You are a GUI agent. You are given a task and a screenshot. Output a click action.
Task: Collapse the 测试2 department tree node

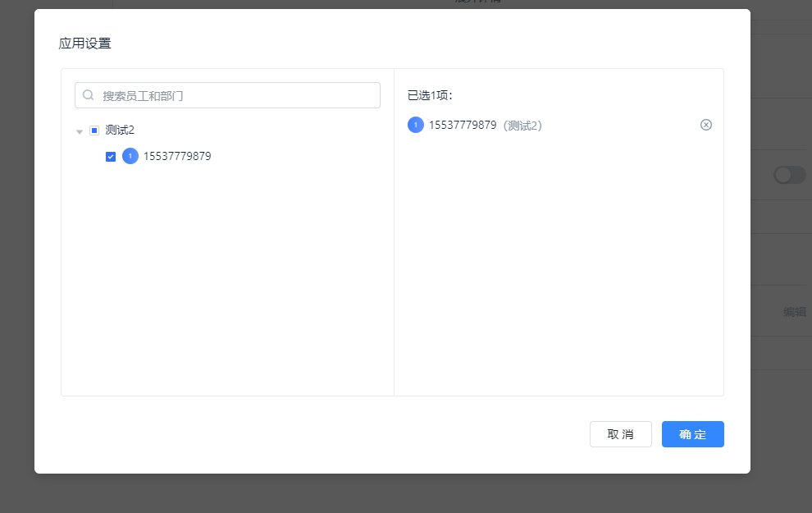(80, 131)
